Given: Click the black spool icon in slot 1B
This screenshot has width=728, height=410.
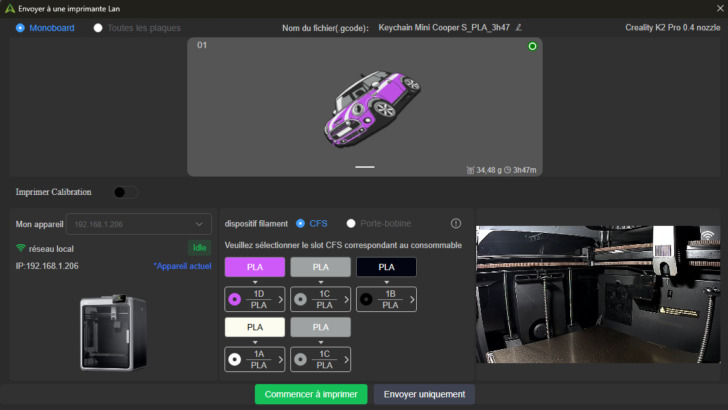Looking at the screenshot, I should [366, 299].
